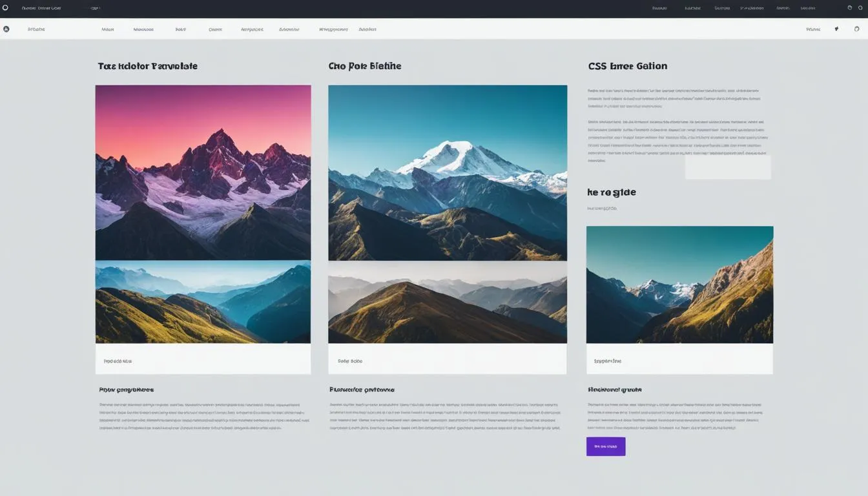Open the pink sunset mountain image
The image size is (868, 496).
(x=203, y=172)
